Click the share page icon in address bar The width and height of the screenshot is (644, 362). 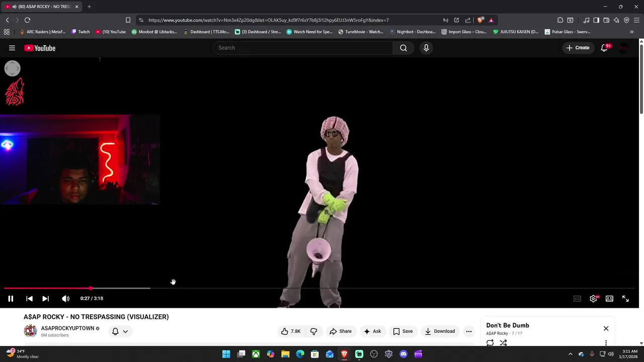tap(468, 20)
